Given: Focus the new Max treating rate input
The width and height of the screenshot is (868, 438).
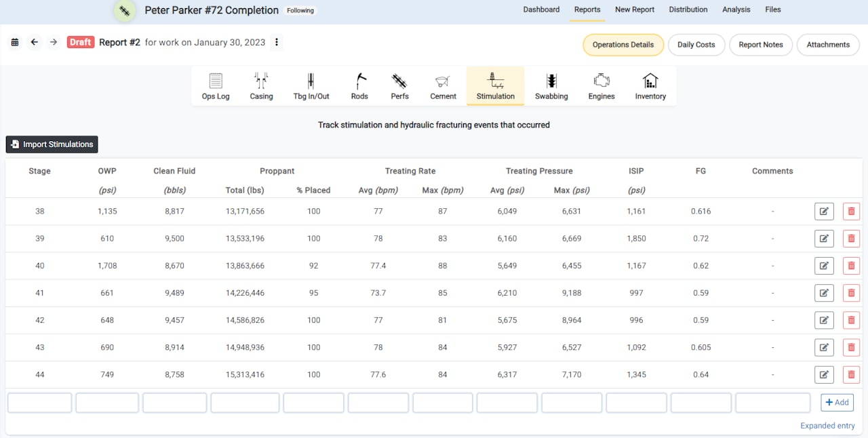Looking at the screenshot, I should tap(443, 403).
